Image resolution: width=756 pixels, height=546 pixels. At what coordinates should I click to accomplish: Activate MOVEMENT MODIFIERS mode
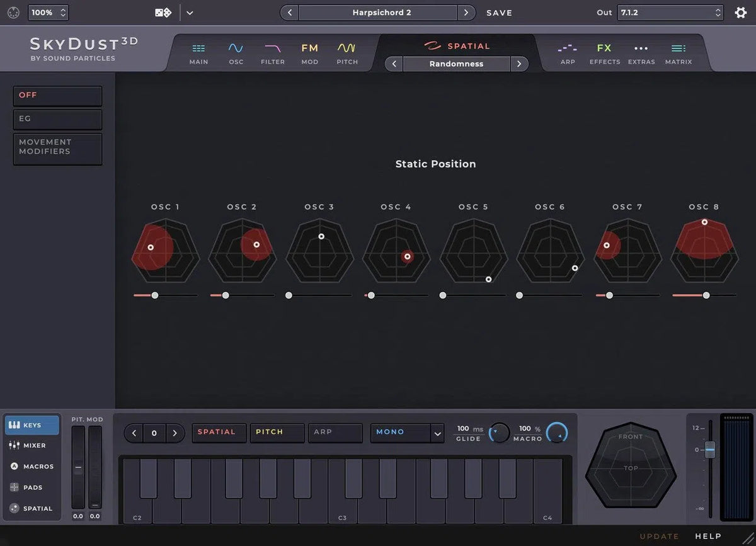[57, 149]
